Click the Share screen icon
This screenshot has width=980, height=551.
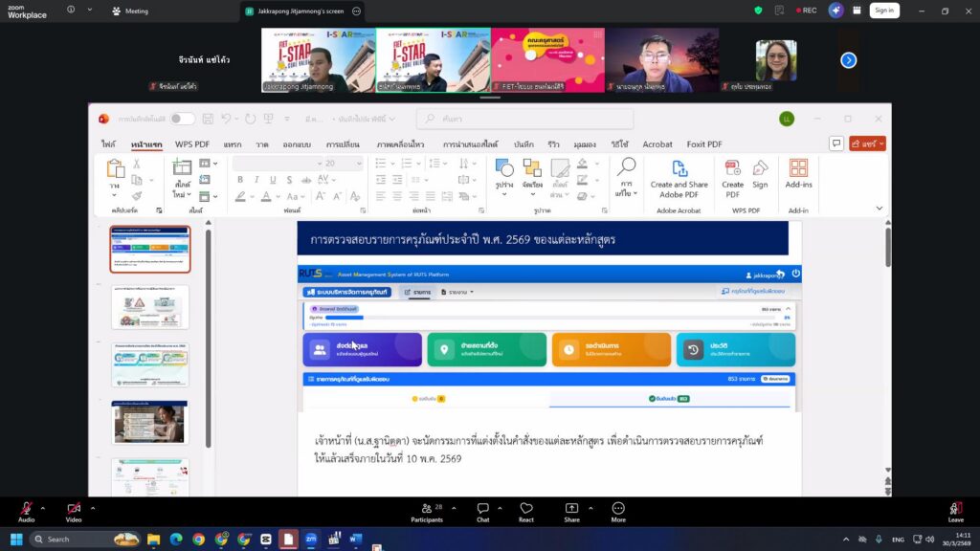(x=571, y=508)
